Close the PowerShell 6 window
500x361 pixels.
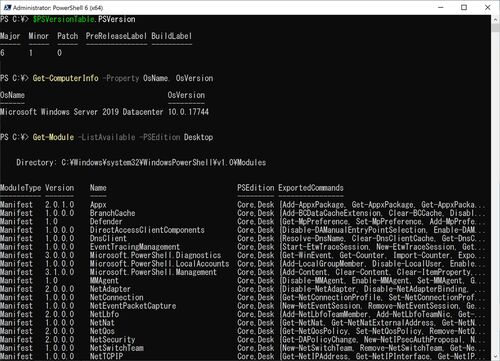488,7
